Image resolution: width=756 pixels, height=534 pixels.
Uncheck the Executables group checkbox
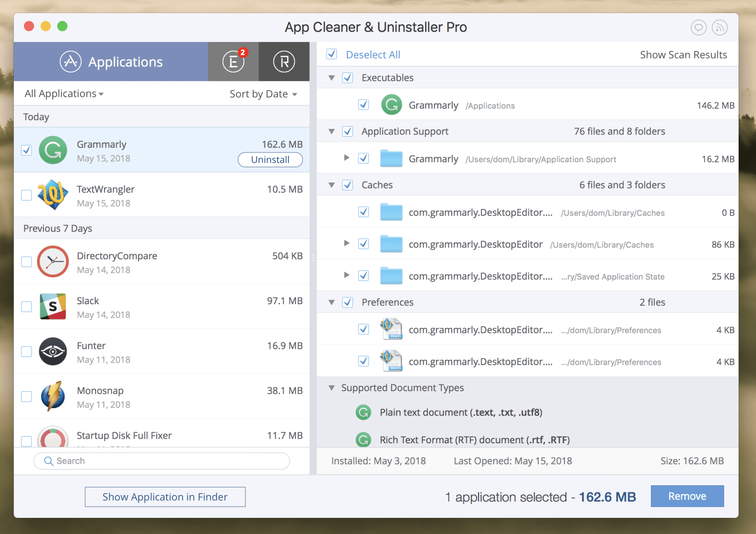click(x=348, y=78)
